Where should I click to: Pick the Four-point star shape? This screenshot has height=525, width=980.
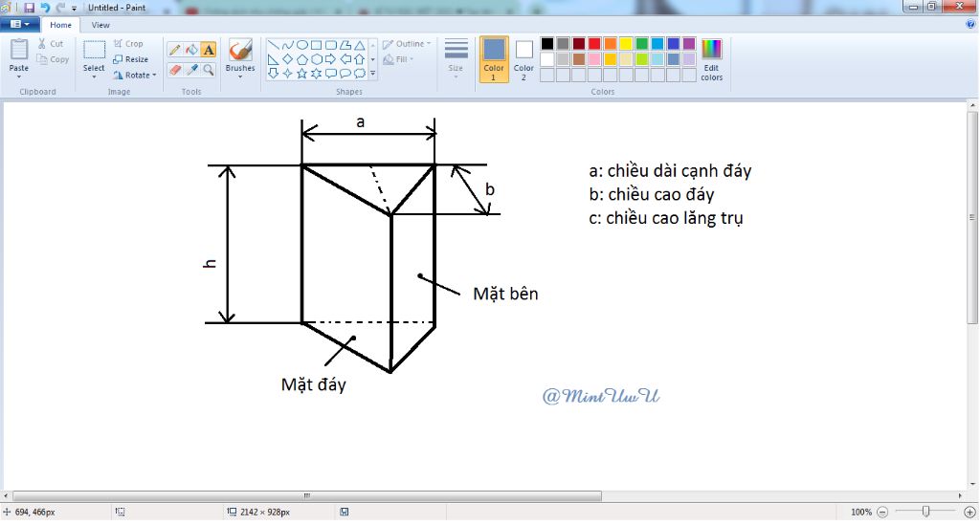point(287,73)
